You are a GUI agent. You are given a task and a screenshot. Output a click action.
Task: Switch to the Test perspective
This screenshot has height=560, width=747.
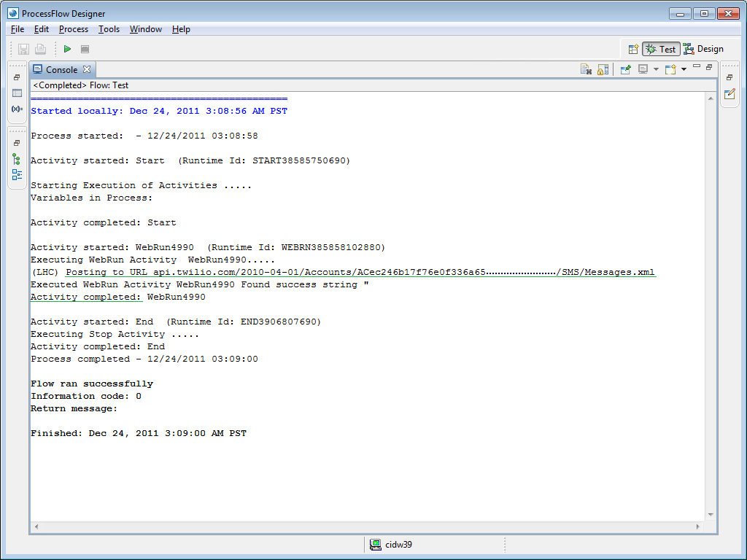pyautogui.click(x=661, y=49)
